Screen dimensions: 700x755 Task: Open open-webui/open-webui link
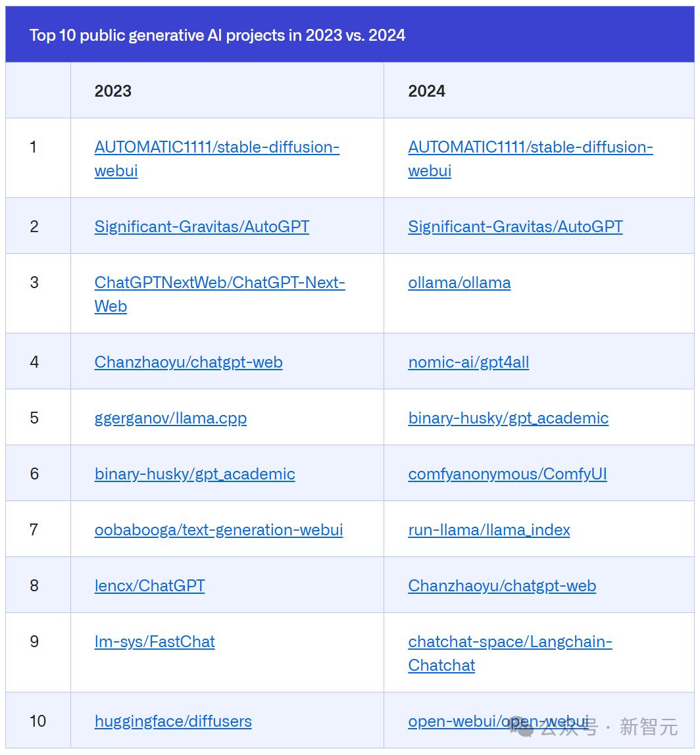click(x=498, y=721)
